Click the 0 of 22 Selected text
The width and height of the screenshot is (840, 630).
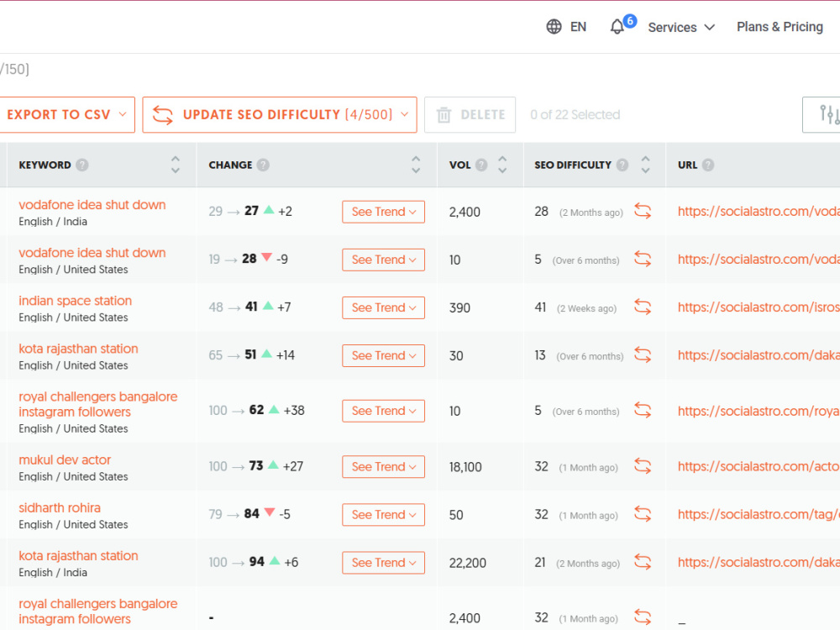coord(575,114)
